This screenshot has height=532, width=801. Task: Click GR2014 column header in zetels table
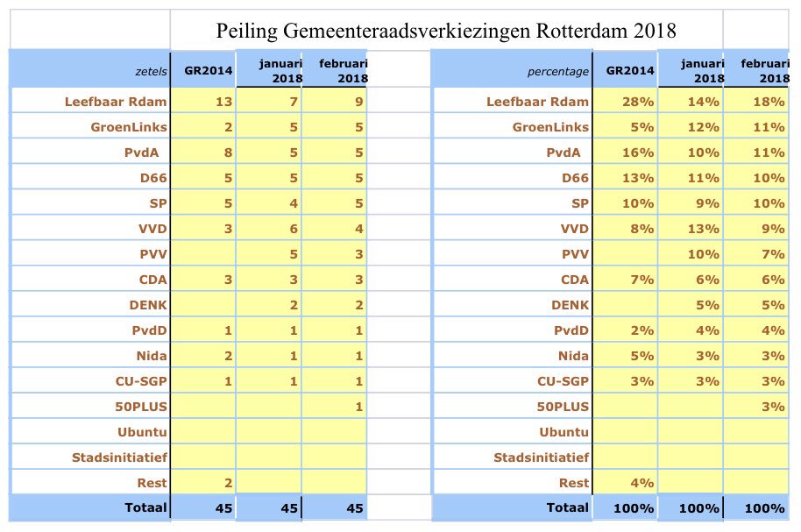pyautogui.click(x=202, y=70)
